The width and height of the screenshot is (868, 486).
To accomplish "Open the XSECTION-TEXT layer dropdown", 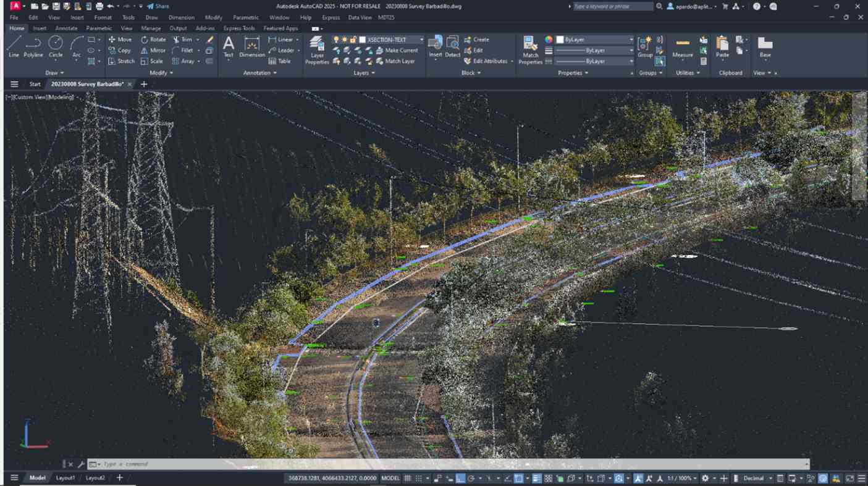I will pos(393,40).
